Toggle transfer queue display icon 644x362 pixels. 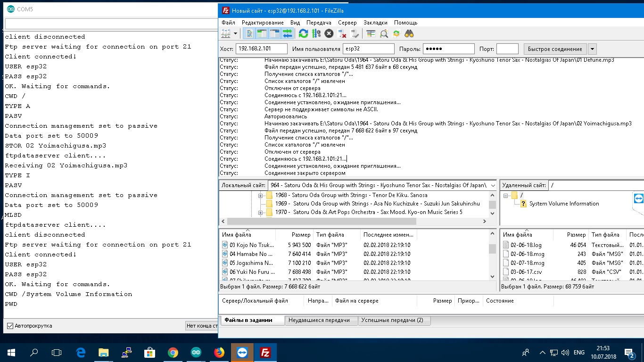(x=287, y=33)
